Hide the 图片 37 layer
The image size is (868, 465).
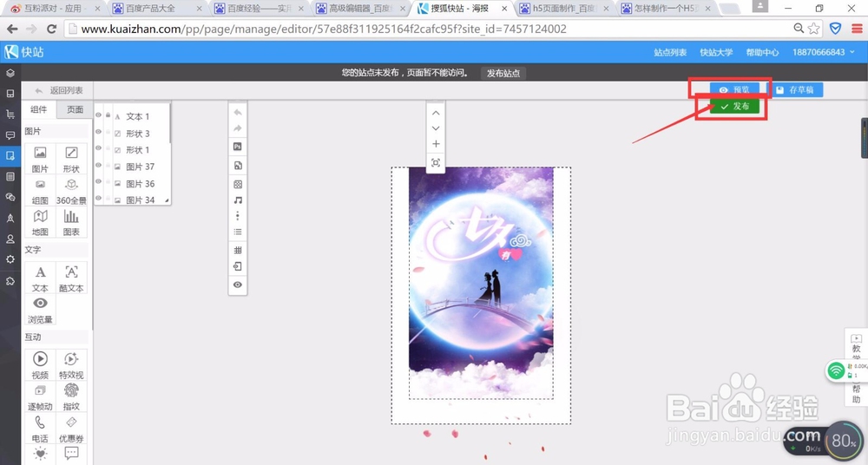point(99,165)
